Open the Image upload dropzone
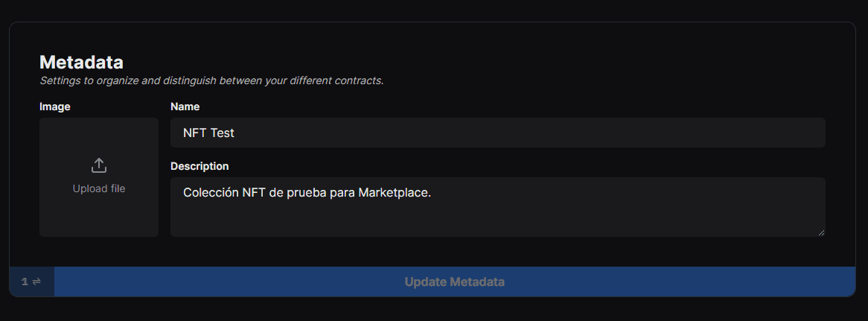Viewport: 868px width, 321px height. tap(98, 177)
